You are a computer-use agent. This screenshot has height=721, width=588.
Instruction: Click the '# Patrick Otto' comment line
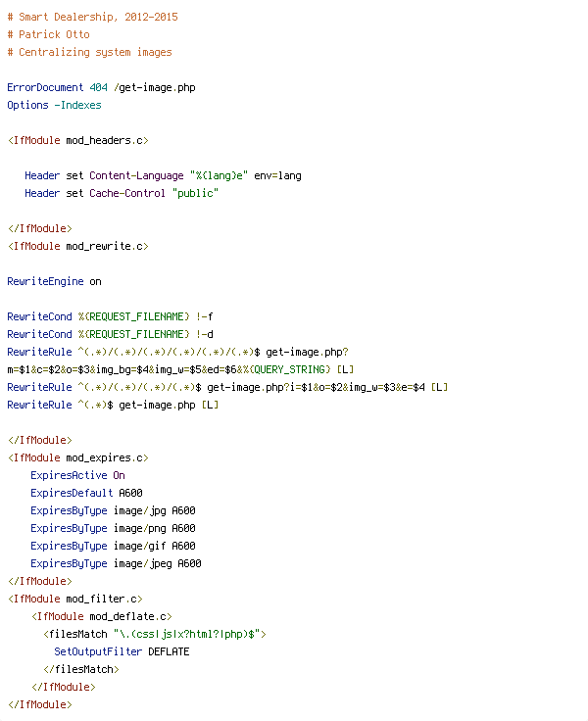pos(48,34)
